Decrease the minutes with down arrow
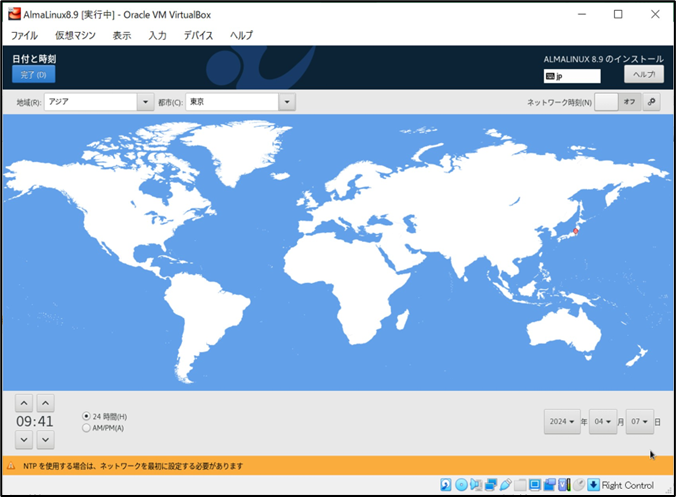Screen dimensions: 676x497 coord(45,440)
